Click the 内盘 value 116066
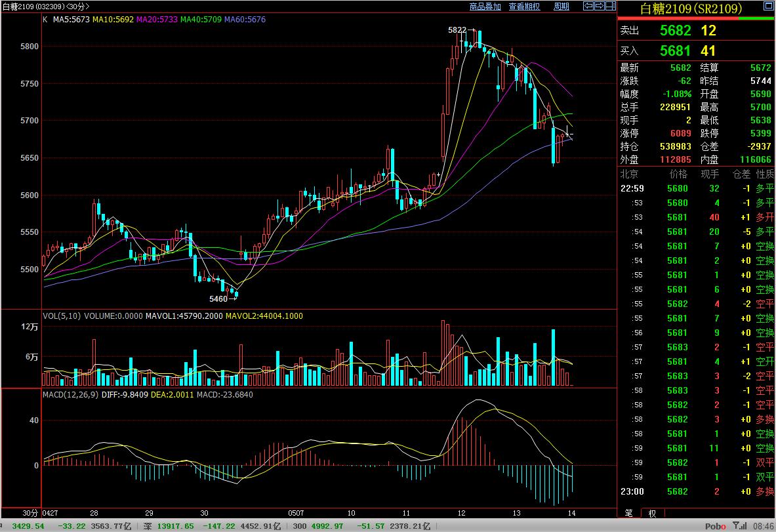 click(x=756, y=159)
